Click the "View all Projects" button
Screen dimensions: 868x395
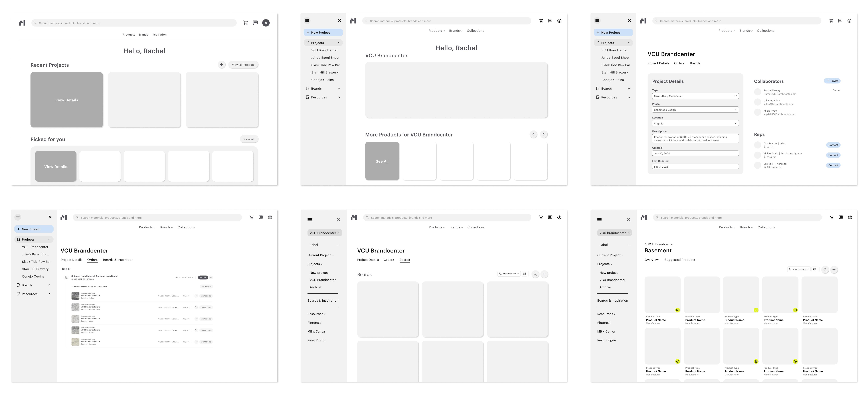point(243,65)
